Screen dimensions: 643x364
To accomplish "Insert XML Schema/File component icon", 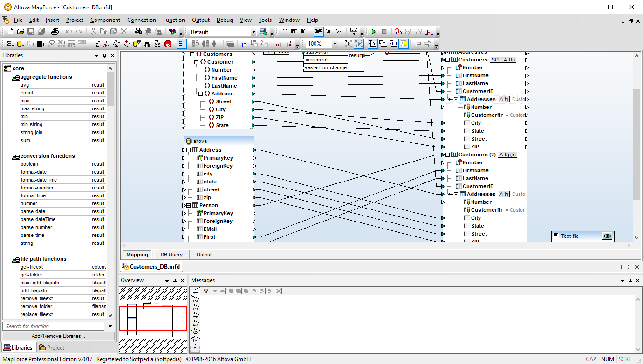I will pyautogui.click(x=10, y=44).
